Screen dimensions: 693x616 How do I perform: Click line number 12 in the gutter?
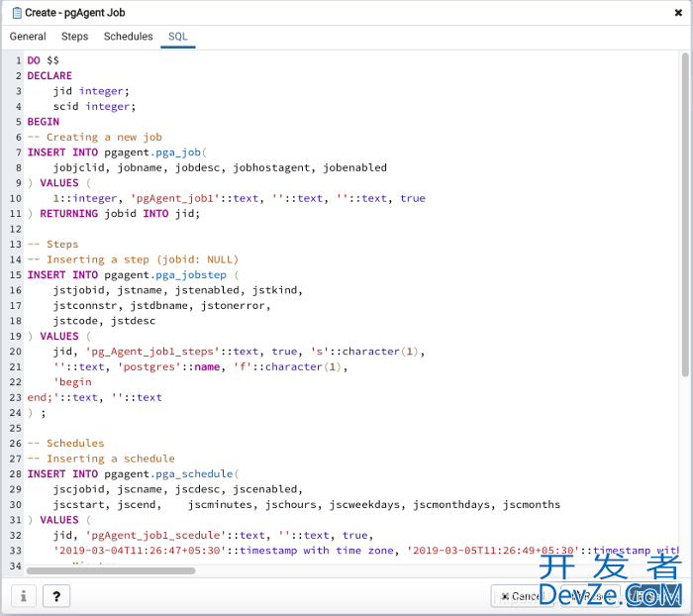point(16,229)
